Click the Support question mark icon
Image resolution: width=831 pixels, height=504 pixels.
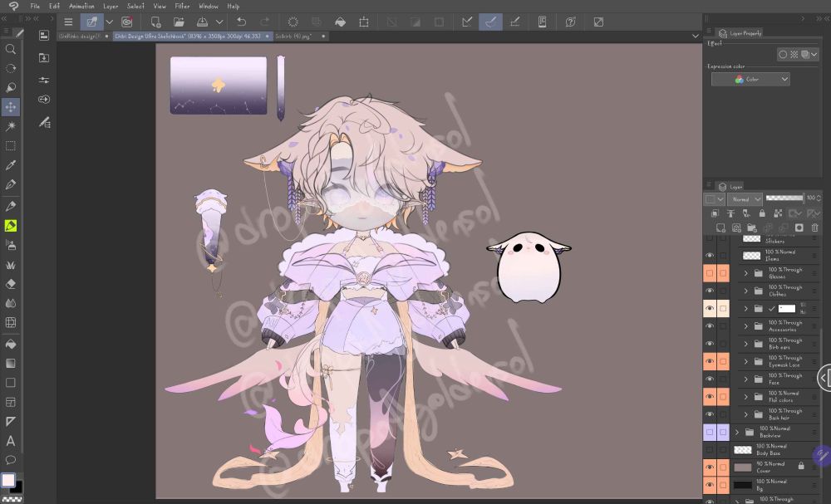(570, 22)
